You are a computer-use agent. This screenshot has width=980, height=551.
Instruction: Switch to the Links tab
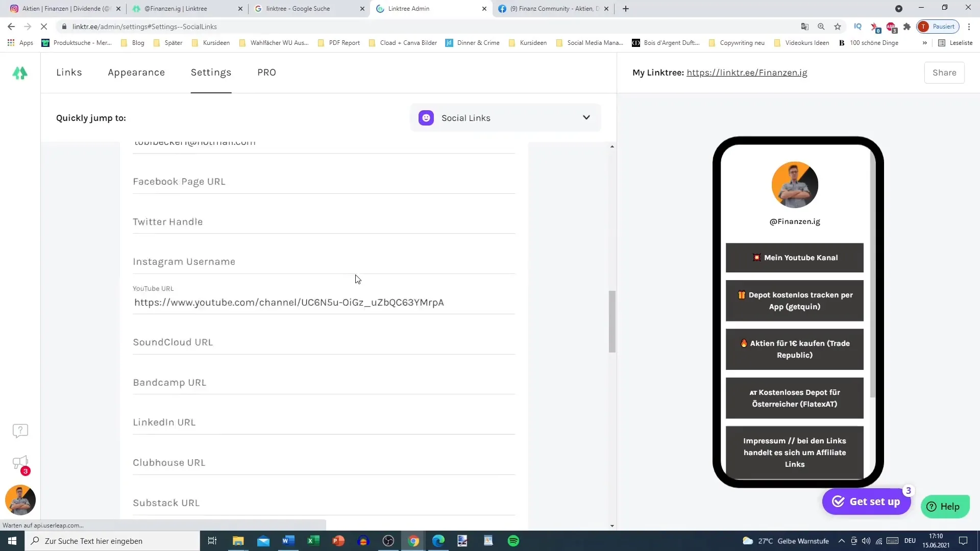(69, 72)
